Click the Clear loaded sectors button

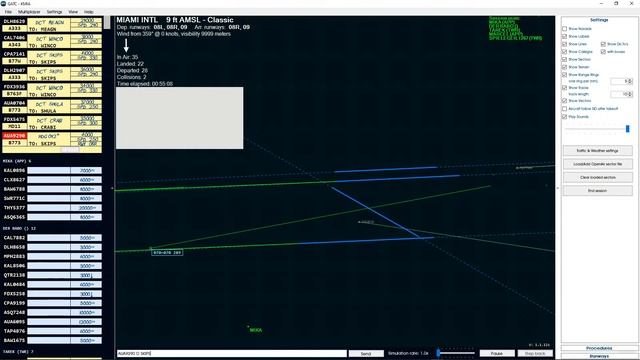pos(598,178)
